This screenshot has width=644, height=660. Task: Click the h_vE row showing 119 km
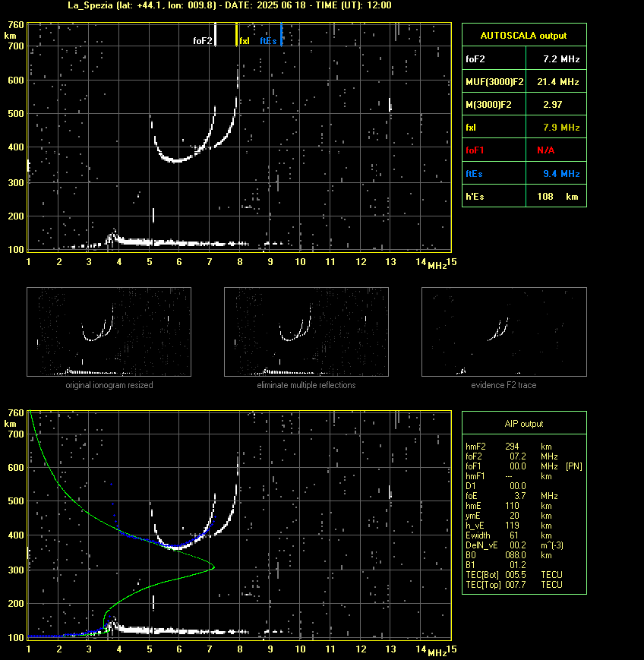tap(509, 526)
